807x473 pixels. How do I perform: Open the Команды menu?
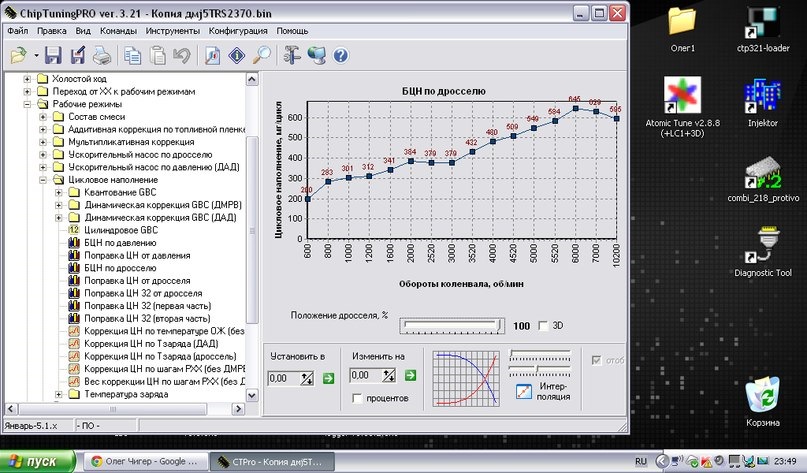pos(118,31)
